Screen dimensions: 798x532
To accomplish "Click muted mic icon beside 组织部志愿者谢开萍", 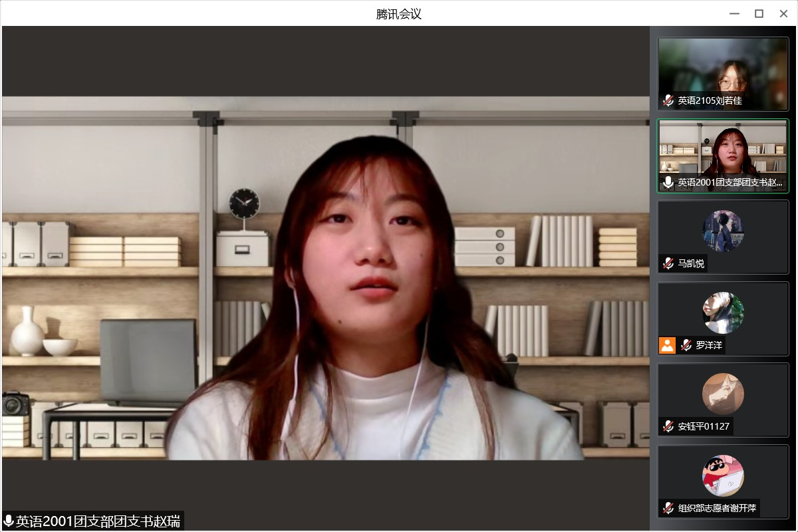I will click(x=668, y=508).
